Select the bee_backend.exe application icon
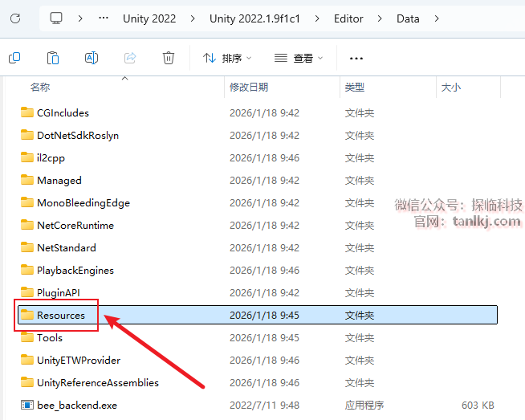525x420 pixels. tap(26, 405)
